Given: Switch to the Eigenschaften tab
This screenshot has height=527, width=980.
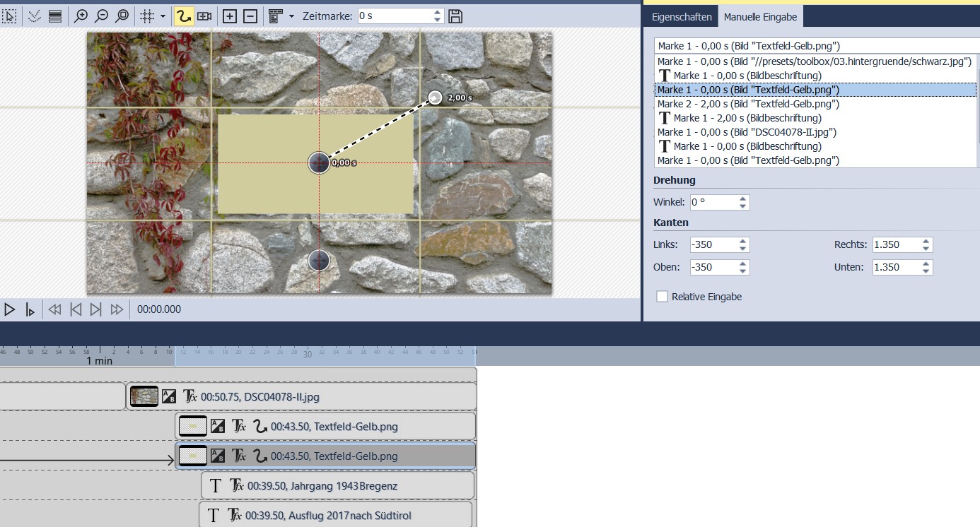Looking at the screenshot, I should pos(680,16).
